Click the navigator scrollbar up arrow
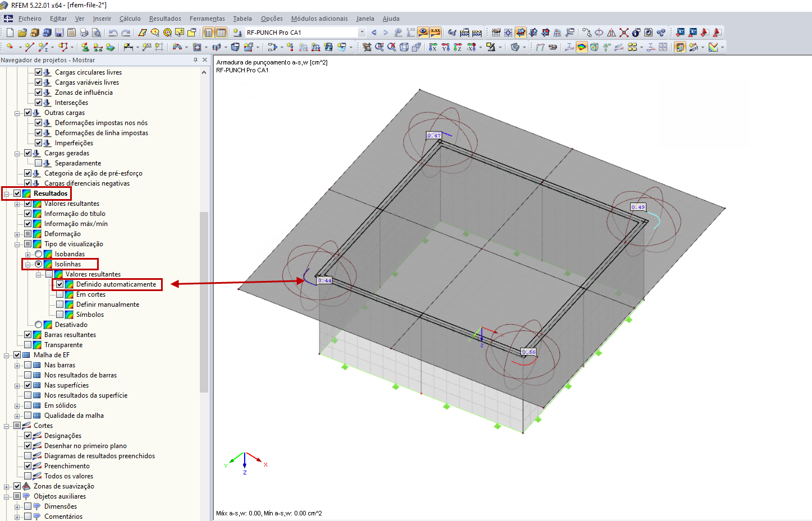The width and height of the screenshot is (812, 521). pyautogui.click(x=204, y=72)
